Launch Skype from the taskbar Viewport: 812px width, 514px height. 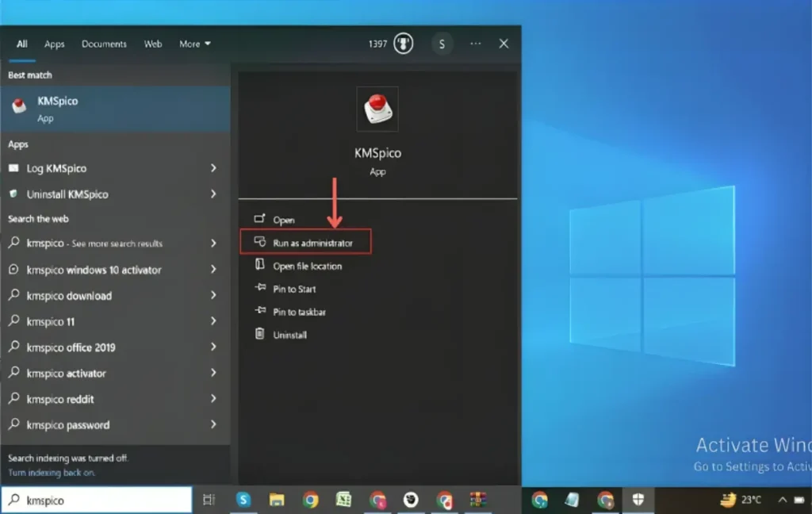pyautogui.click(x=243, y=500)
